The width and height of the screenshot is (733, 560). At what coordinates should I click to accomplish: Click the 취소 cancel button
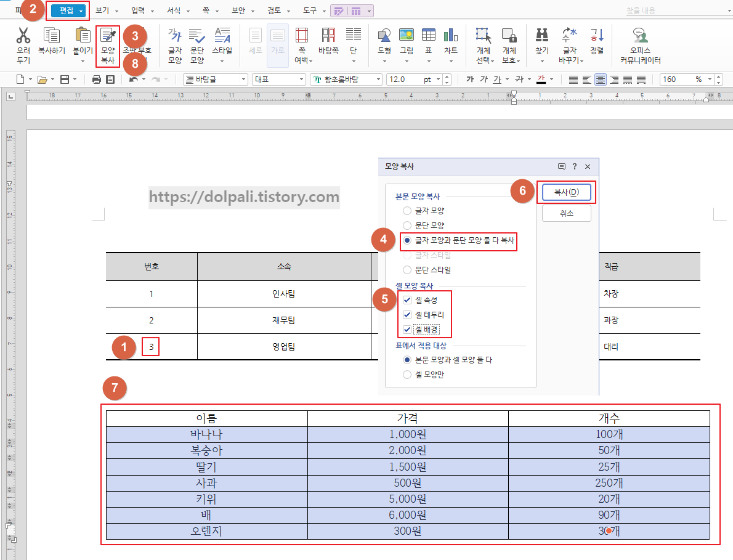[x=567, y=213]
